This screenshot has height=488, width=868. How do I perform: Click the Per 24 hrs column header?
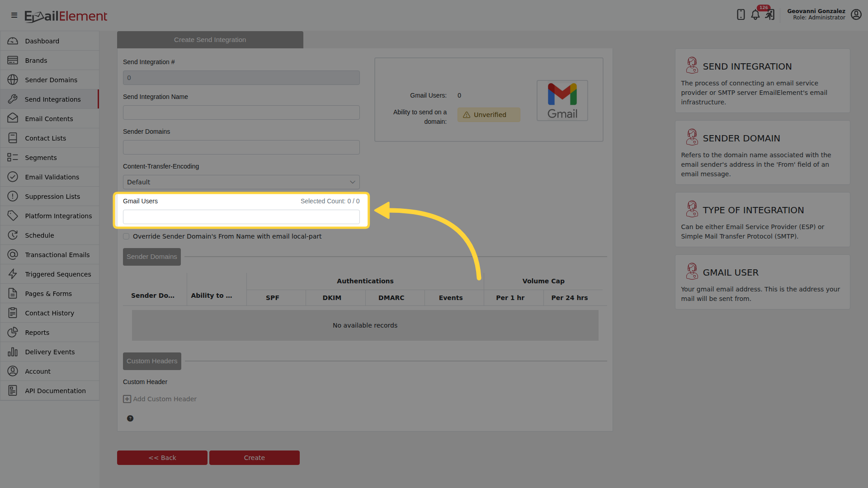point(570,298)
